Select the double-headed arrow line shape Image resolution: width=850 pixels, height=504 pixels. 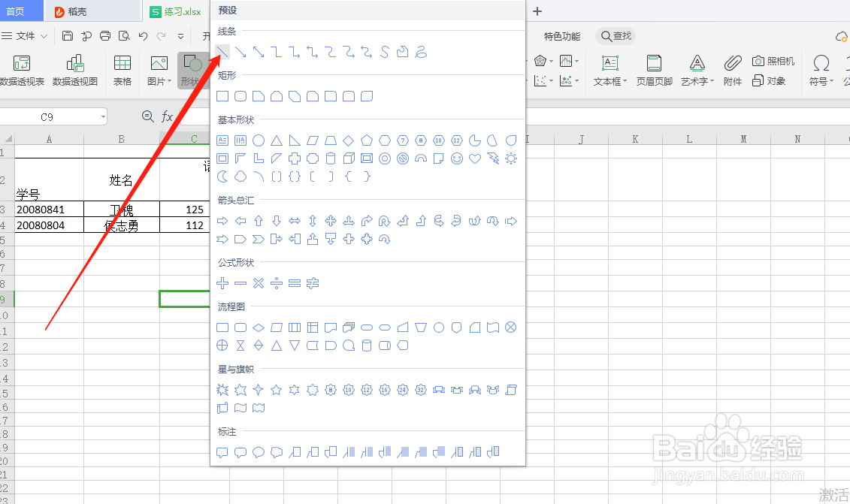tap(259, 52)
